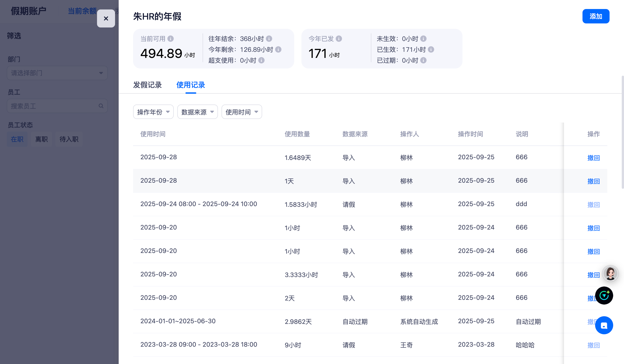624x364 pixels.
Task: Click info icon beside 今年剩余 126.89小时
Action: coord(278,50)
